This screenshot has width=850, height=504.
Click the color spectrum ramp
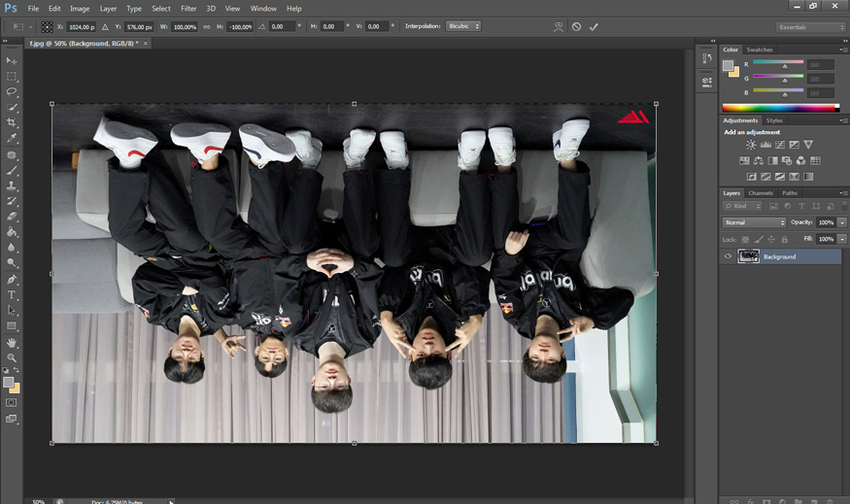point(779,108)
